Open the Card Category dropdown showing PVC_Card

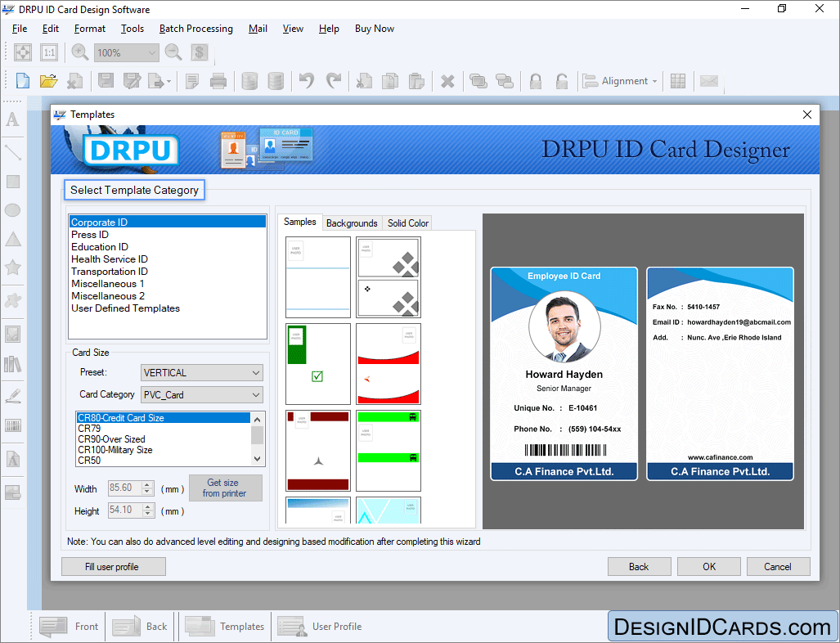(202, 394)
